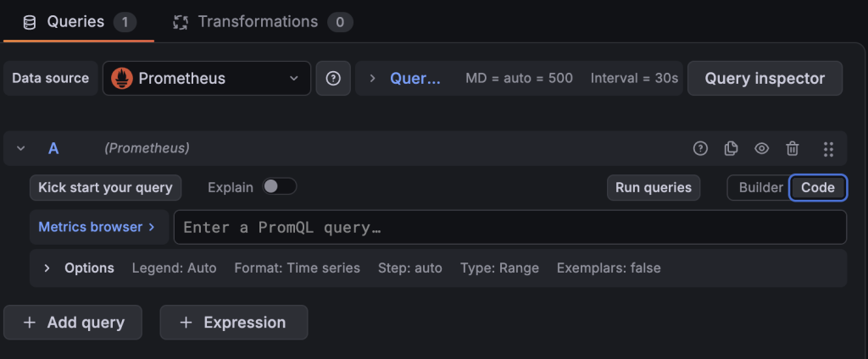Click the Run queries button
Viewport: 868px width, 359px height.
pos(654,187)
